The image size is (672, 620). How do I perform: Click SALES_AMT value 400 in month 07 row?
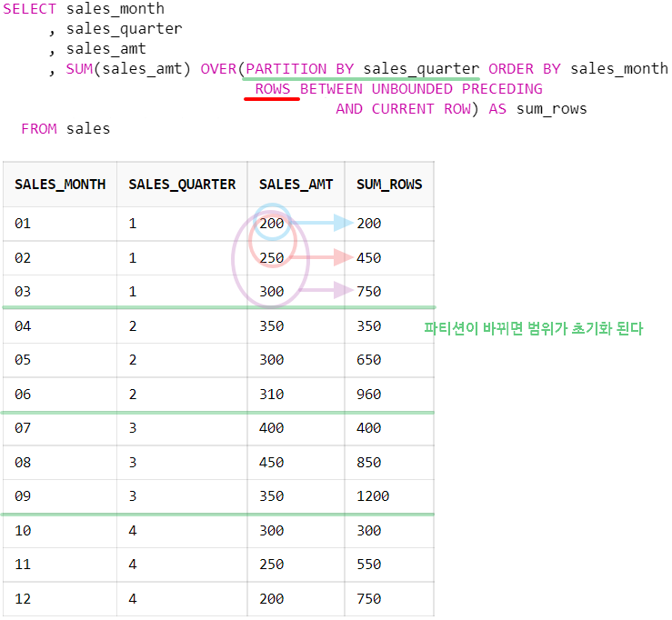tap(271, 427)
